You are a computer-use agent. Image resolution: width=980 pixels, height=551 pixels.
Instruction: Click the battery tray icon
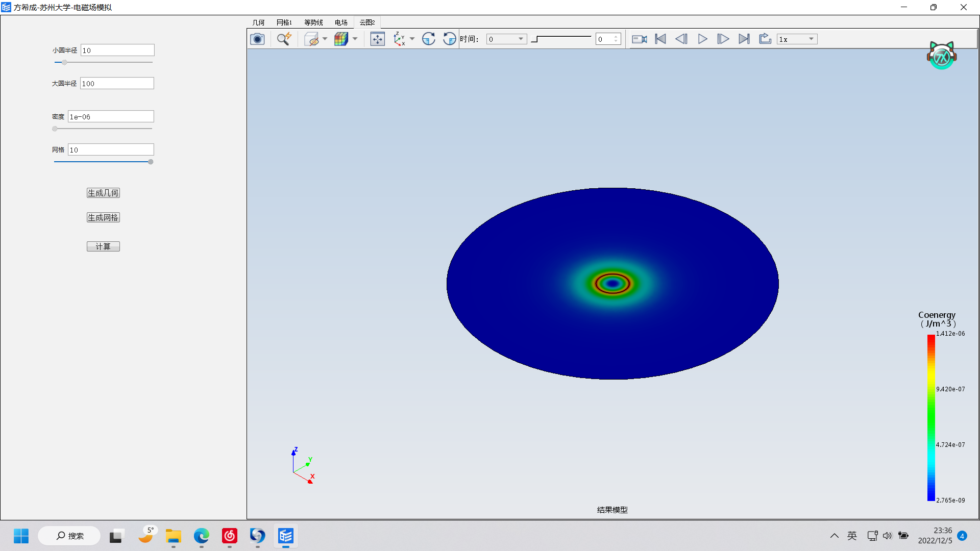click(x=903, y=536)
